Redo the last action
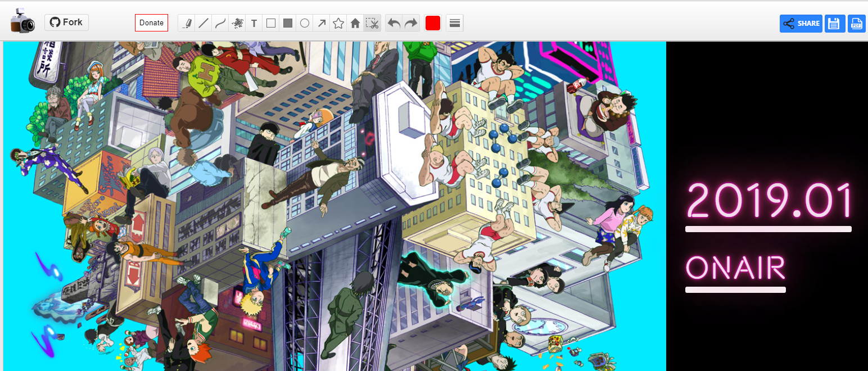This screenshot has height=371, width=868. pyautogui.click(x=411, y=23)
